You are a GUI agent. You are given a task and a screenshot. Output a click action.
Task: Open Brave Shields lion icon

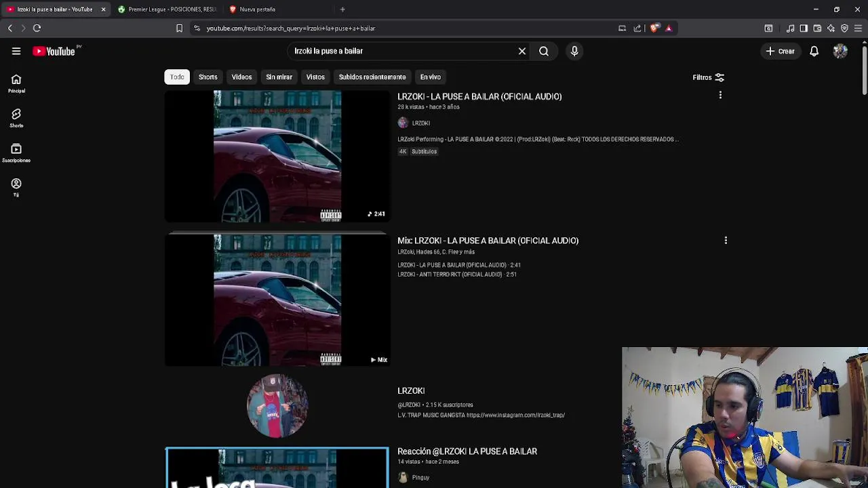654,28
